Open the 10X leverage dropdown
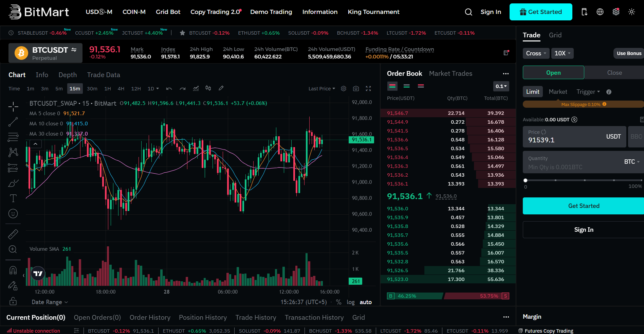Image resolution: width=644 pixels, height=334 pixels. (562, 53)
